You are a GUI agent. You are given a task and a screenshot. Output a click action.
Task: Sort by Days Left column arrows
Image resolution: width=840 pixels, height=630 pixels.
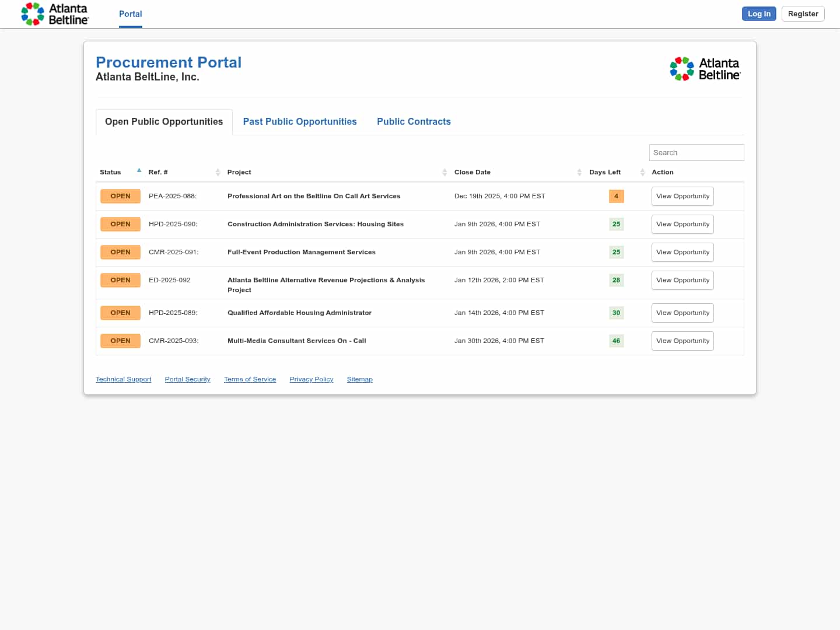(x=642, y=172)
